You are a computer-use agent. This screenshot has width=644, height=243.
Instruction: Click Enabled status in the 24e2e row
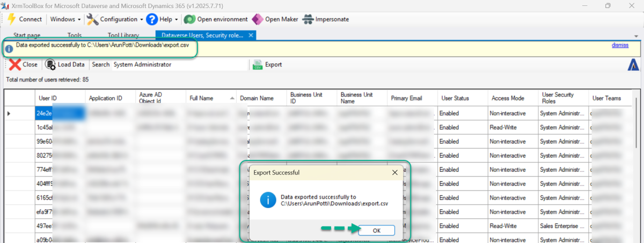[x=463, y=113]
